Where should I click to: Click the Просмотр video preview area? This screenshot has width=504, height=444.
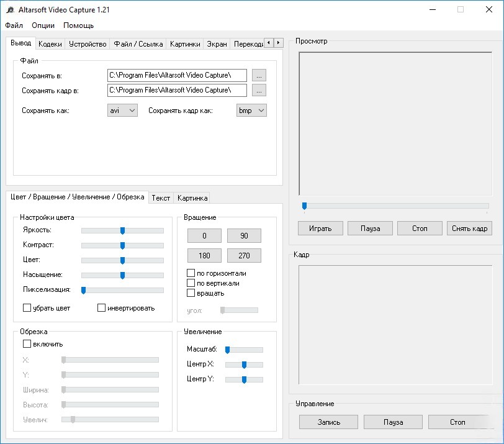(395, 124)
